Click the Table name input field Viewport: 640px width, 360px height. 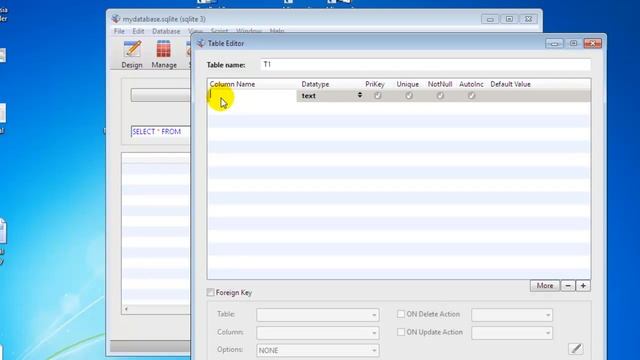425,64
